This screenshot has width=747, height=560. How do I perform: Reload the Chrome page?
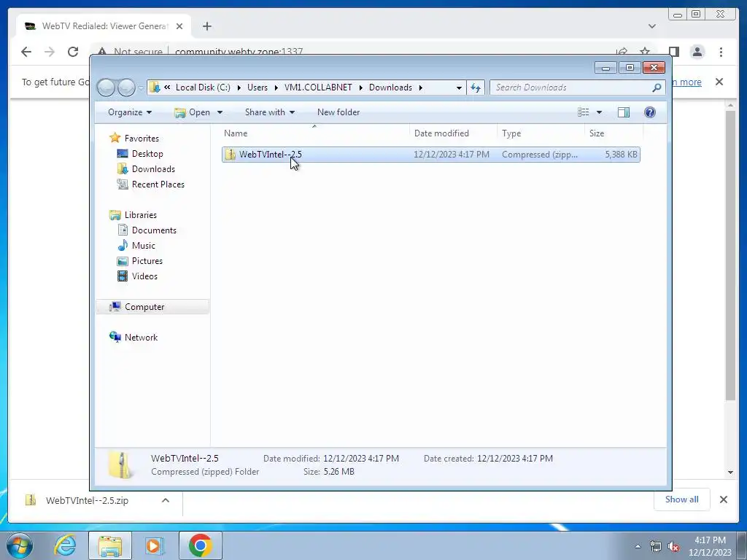point(73,52)
